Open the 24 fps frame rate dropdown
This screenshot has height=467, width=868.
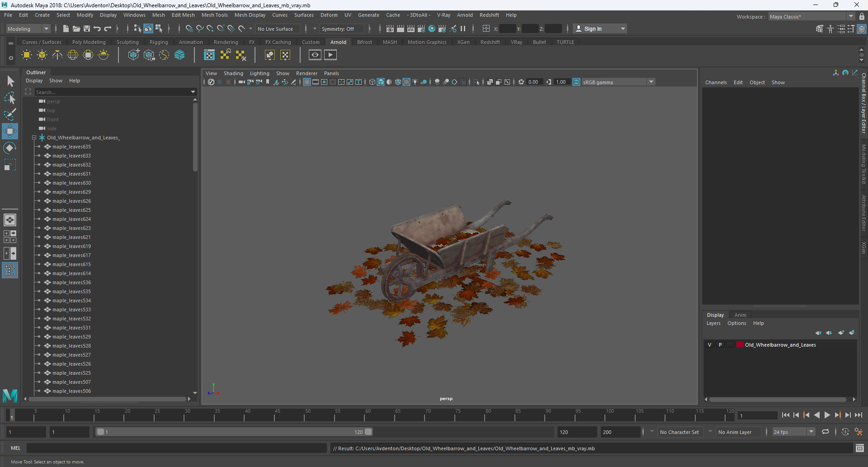[x=793, y=432]
